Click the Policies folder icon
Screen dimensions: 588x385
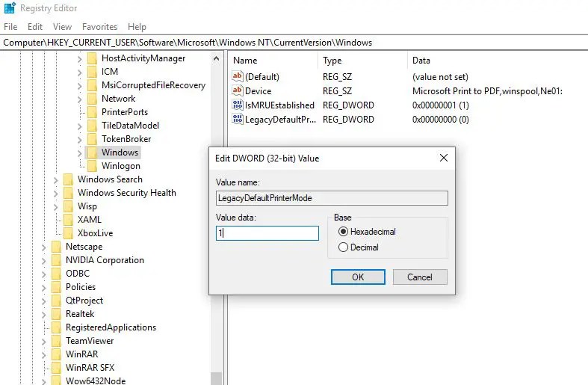(56, 287)
